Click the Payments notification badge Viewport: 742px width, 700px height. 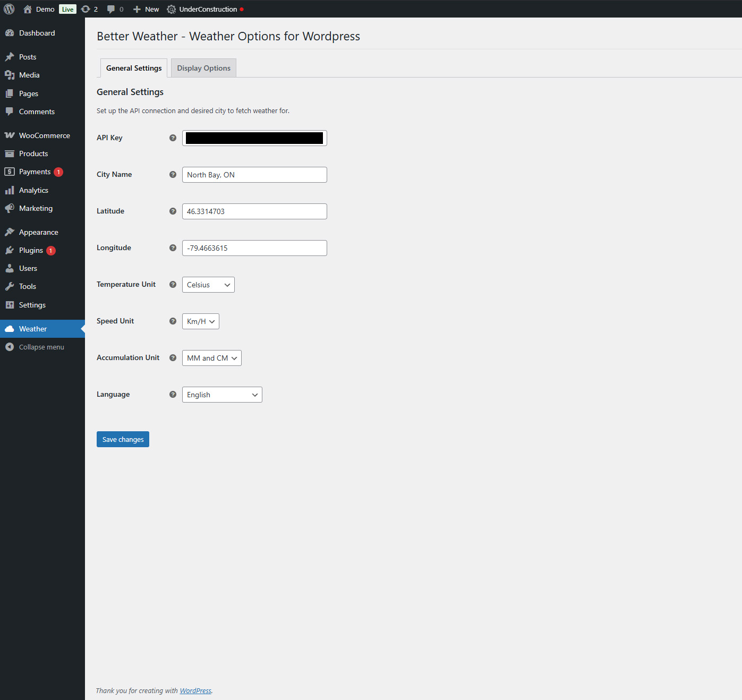(58, 172)
